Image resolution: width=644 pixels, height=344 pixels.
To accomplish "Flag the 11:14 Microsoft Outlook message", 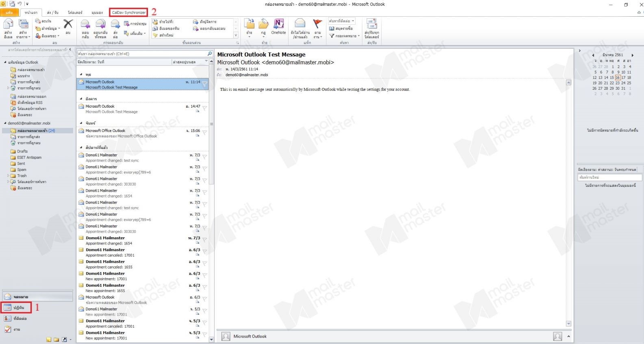I will click(x=205, y=84).
